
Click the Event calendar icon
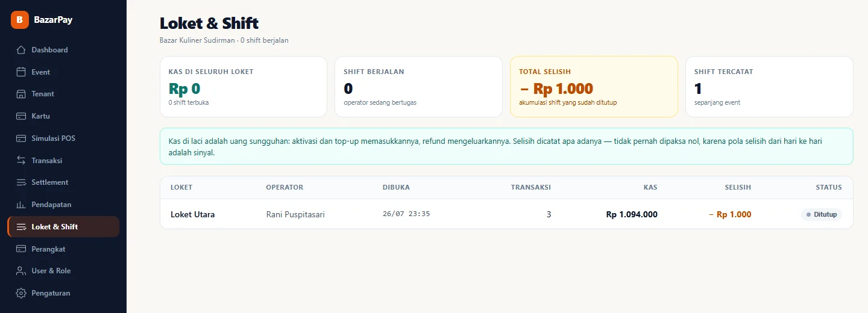coord(21,72)
